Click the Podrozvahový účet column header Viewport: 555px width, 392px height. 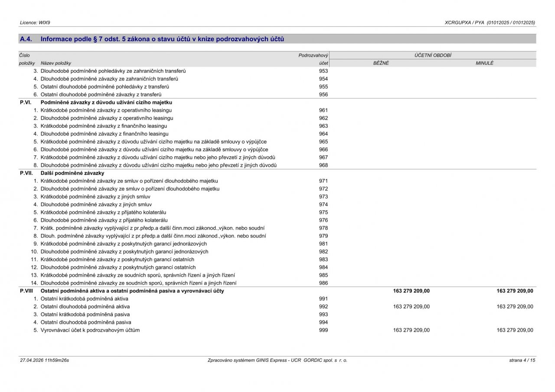[x=313, y=59]
